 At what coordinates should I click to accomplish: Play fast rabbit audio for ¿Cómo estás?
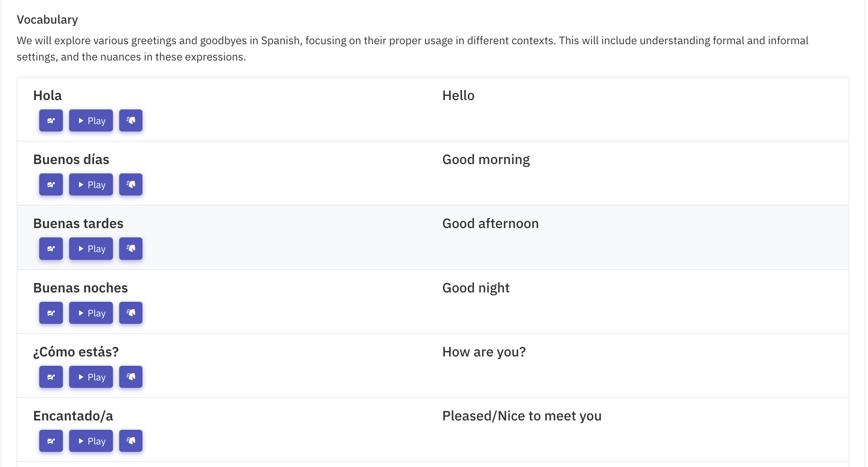click(131, 377)
